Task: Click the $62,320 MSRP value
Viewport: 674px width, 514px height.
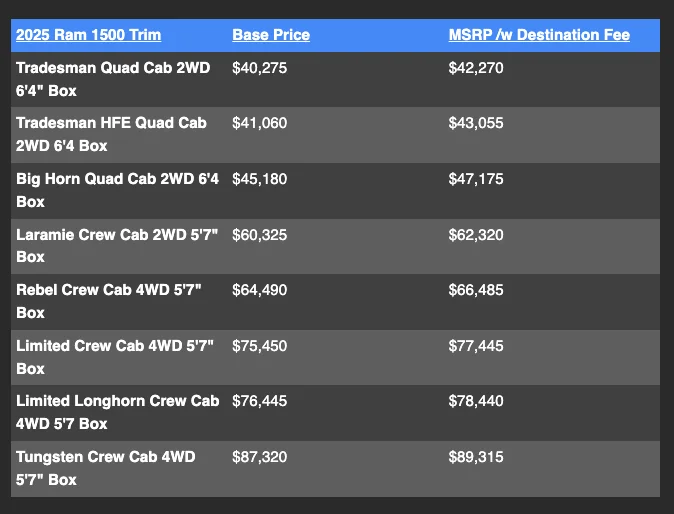Action: pos(476,235)
